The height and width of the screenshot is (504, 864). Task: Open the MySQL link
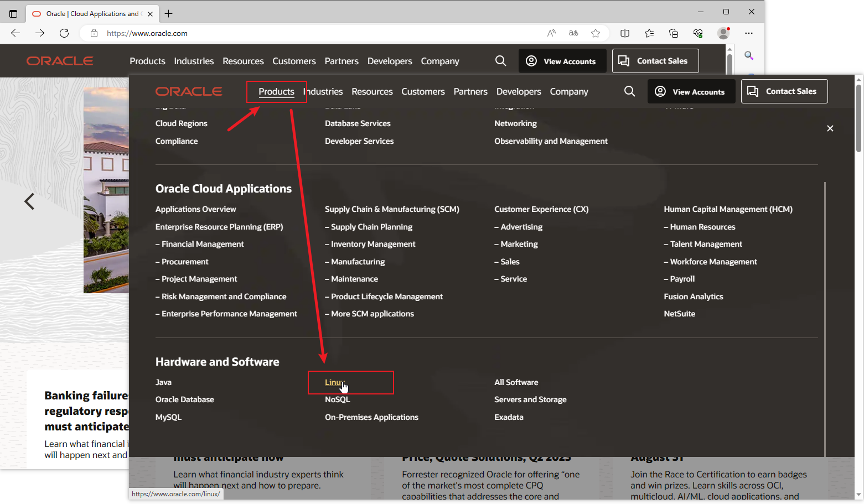(168, 417)
